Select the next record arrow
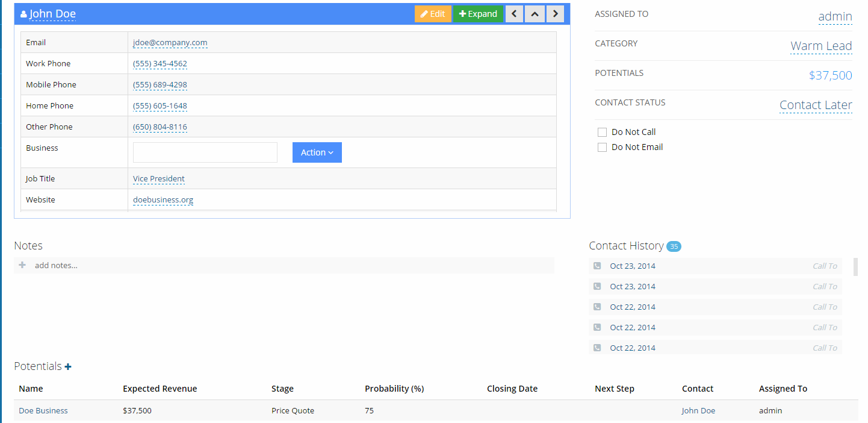This screenshot has width=868, height=423. (x=555, y=13)
